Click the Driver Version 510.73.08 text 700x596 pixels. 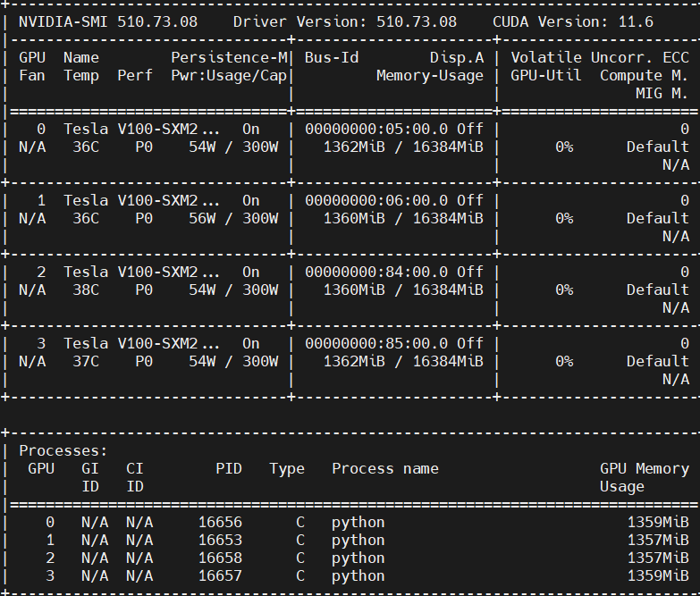point(345,21)
